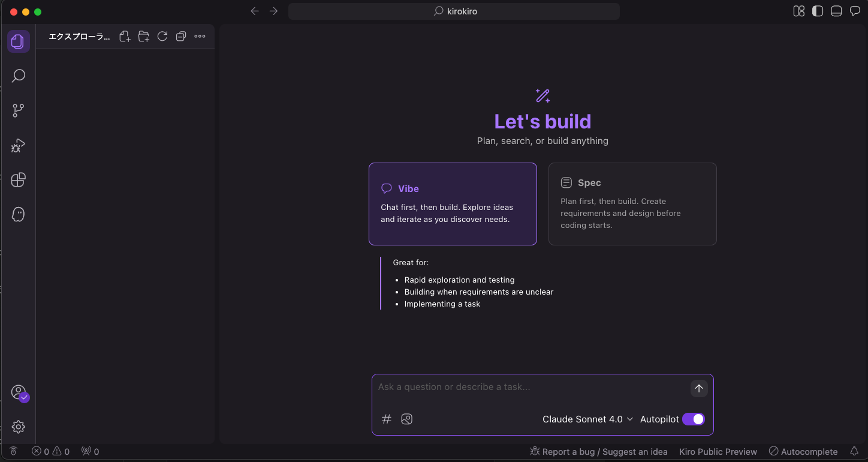Open notifications bell in status bar

(854, 451)
